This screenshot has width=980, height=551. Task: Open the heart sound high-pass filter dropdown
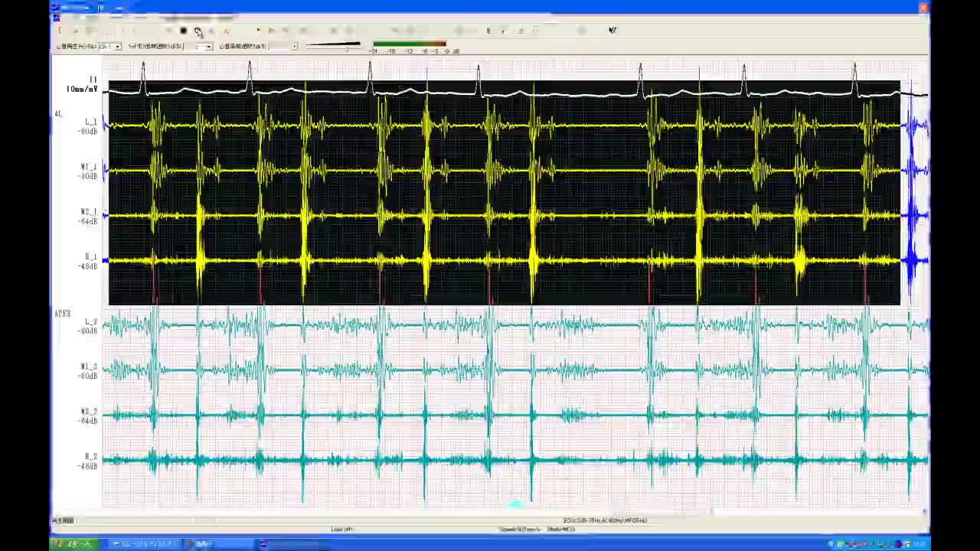[294, 47]
